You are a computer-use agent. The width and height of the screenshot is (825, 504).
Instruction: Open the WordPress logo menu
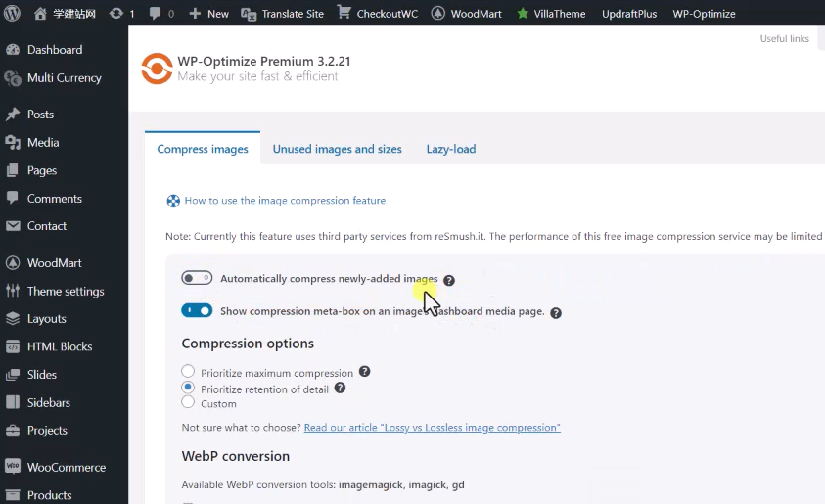tap(12, 13)
